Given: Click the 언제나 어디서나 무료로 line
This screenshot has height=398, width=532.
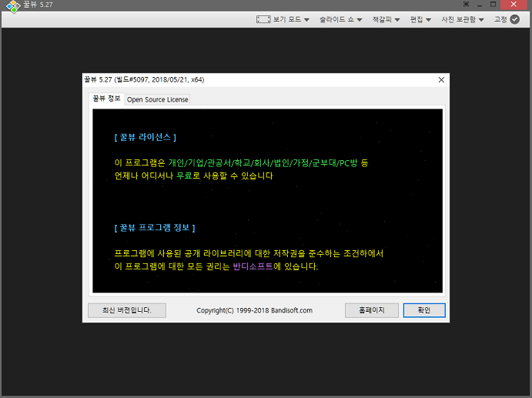Looking at the screenshot, I should (193, 176).
